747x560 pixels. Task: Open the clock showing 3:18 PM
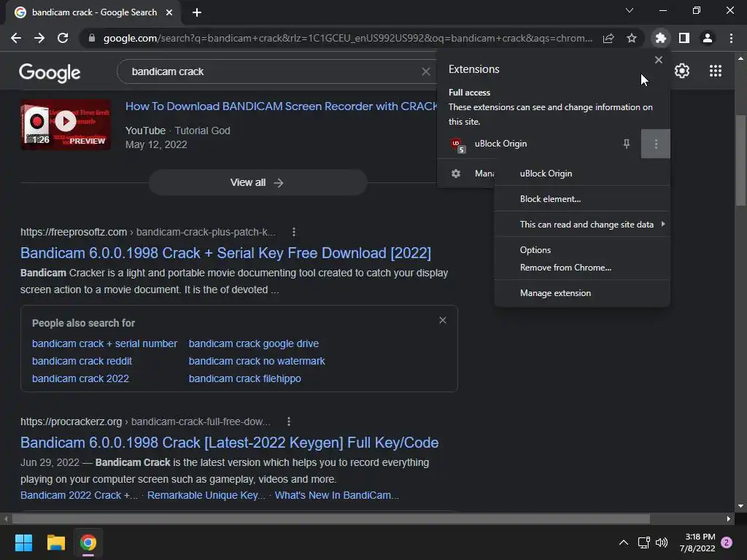point(697,542)
